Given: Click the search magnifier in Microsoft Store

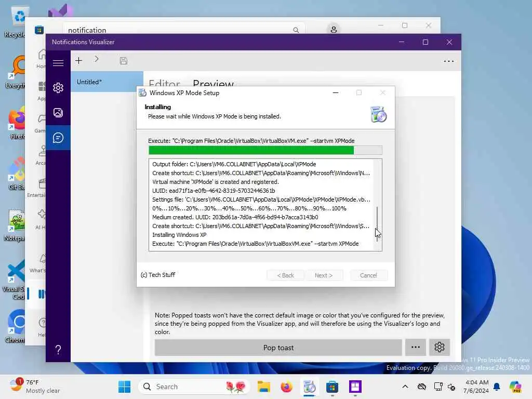Looking at the screenshot, I should pyautogui.click(x=296, y=30).
